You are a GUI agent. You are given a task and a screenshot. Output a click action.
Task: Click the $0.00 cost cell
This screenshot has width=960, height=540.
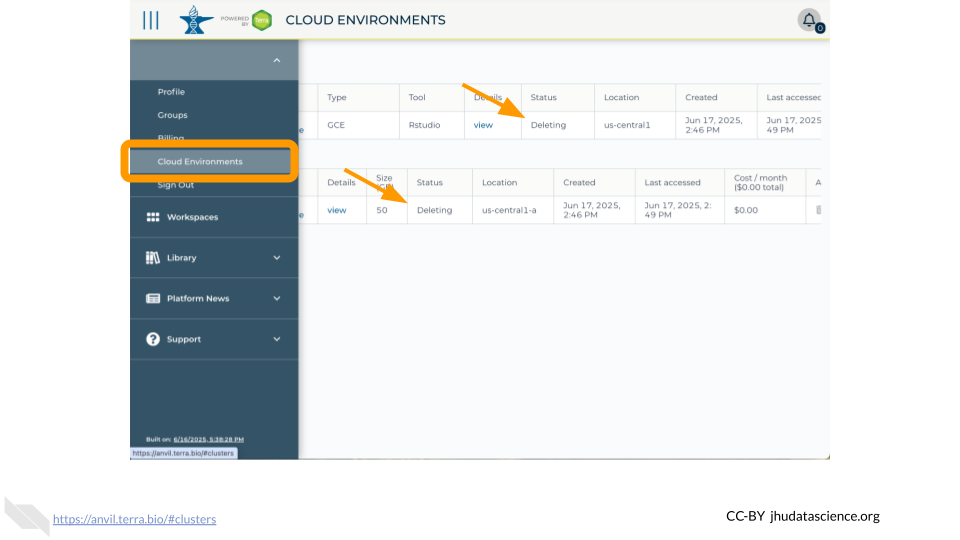click(746, 210)
